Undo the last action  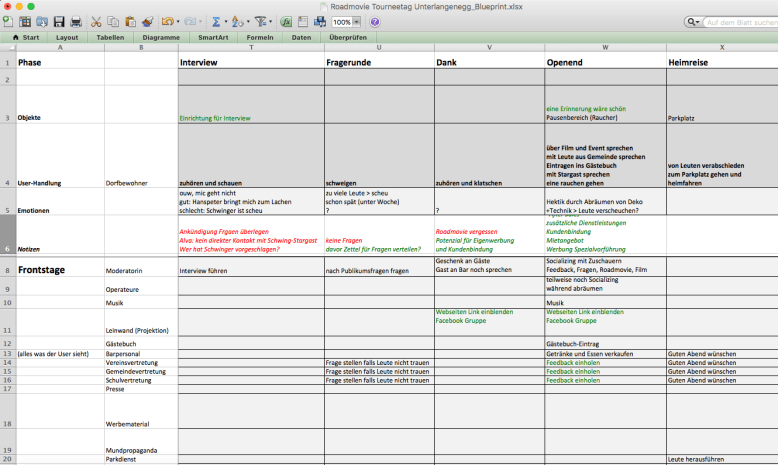(167, 21)
